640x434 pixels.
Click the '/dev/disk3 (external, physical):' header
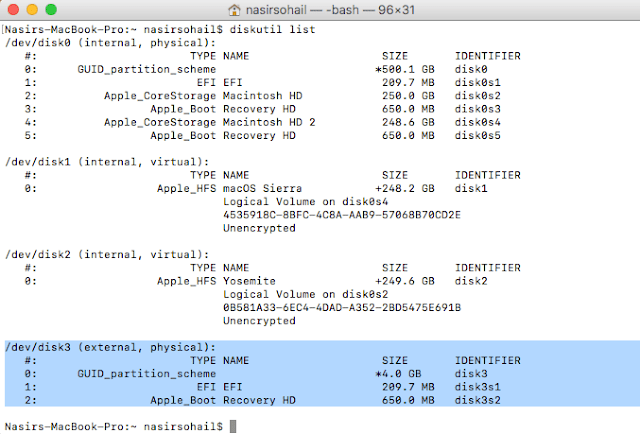110,347
